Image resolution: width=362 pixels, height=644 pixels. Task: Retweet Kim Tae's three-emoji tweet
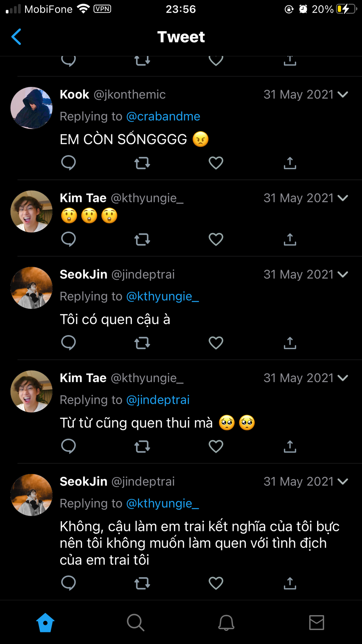coord(142,239)
